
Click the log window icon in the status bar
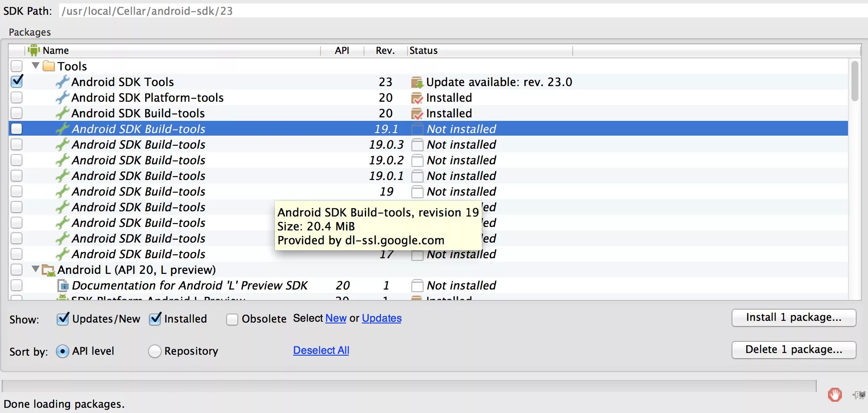click(859, 395)
